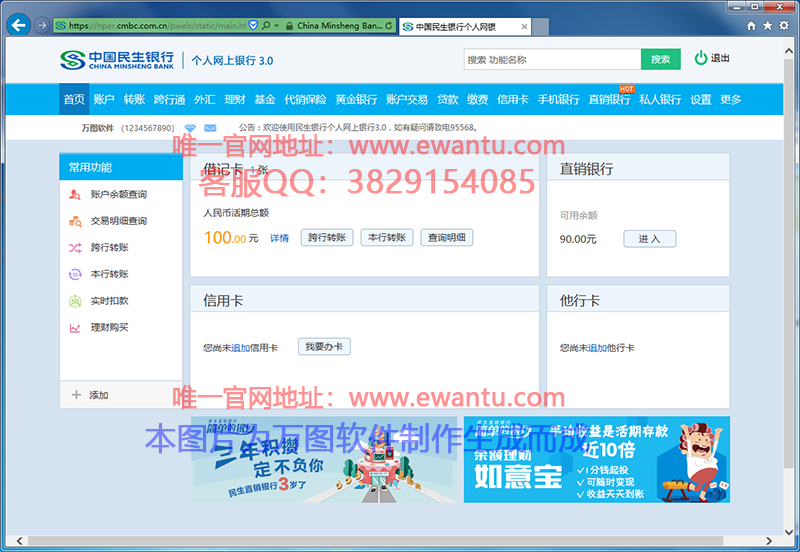Open the 外汇 menu item

coord(205,99)
